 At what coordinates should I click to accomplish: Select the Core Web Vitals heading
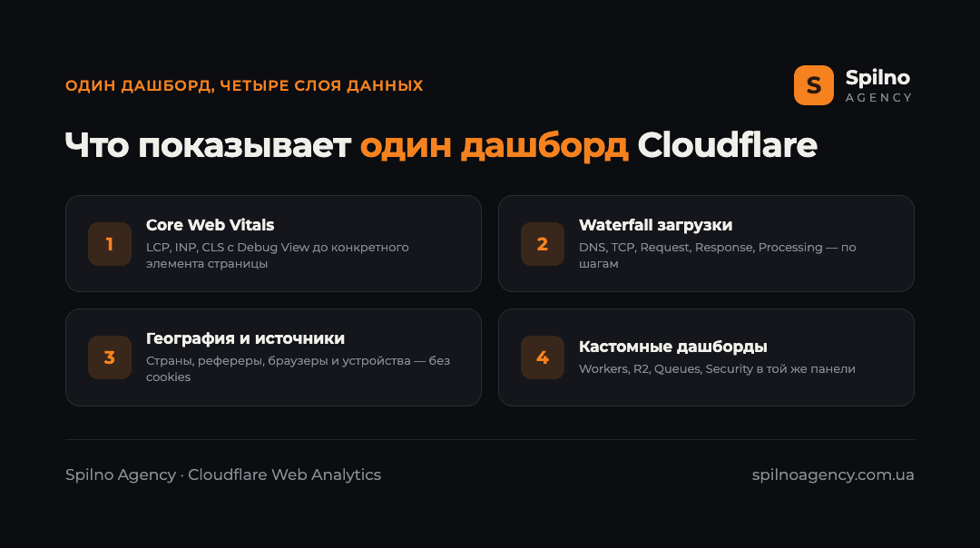tap(210, 225)
